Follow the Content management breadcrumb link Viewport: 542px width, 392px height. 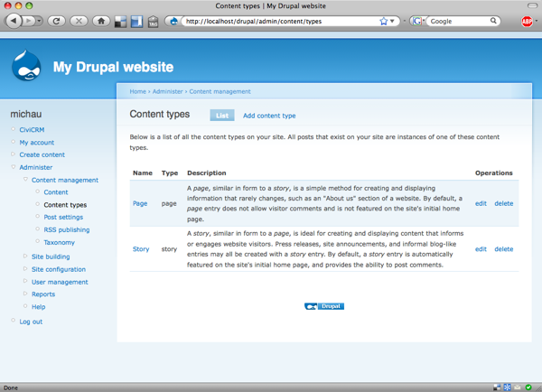click(220, 91)
